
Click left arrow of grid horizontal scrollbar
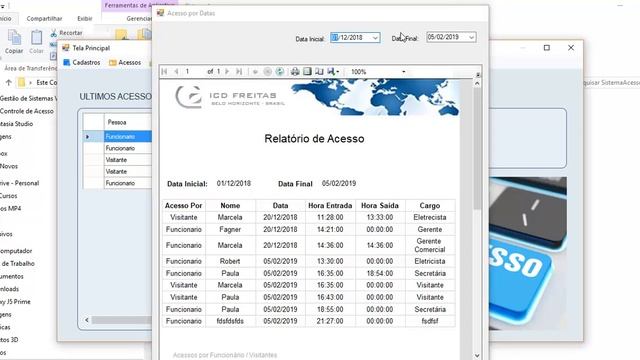(87, 320)
